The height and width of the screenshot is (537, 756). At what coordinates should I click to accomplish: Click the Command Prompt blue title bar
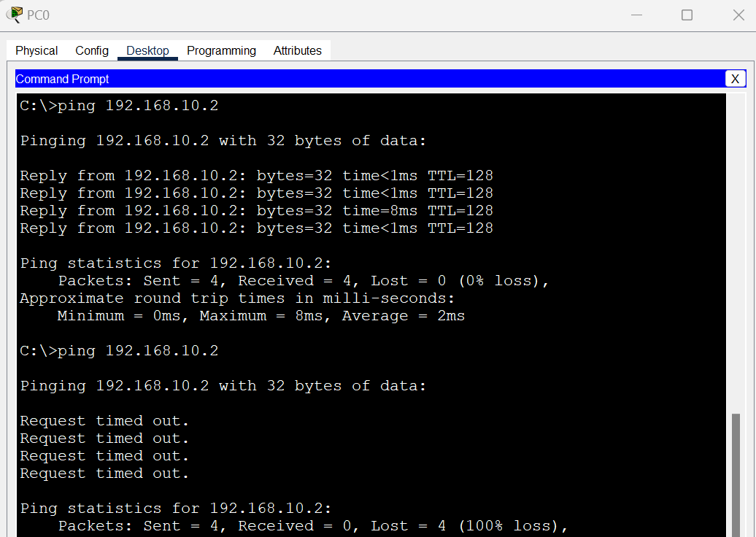(370, 79)
